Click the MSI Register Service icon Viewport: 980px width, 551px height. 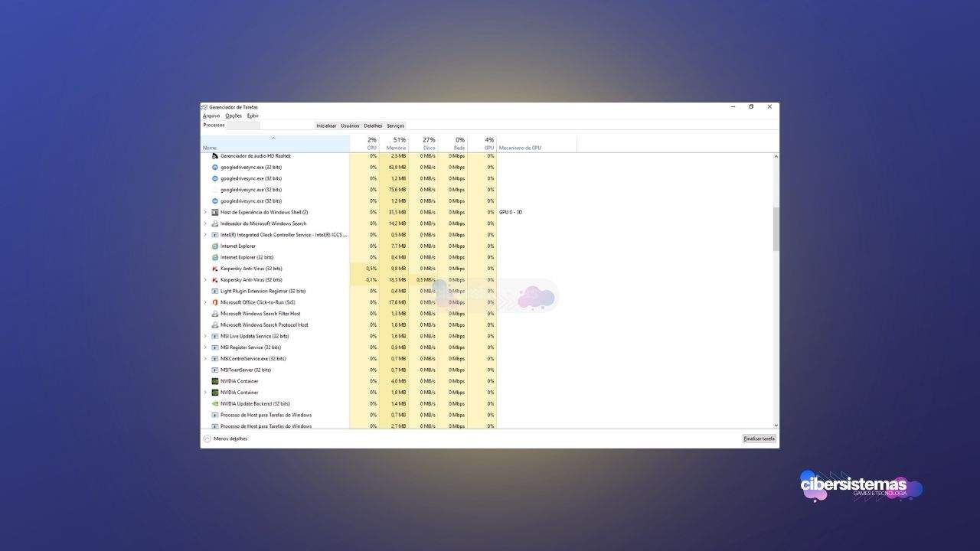[215, 347]
